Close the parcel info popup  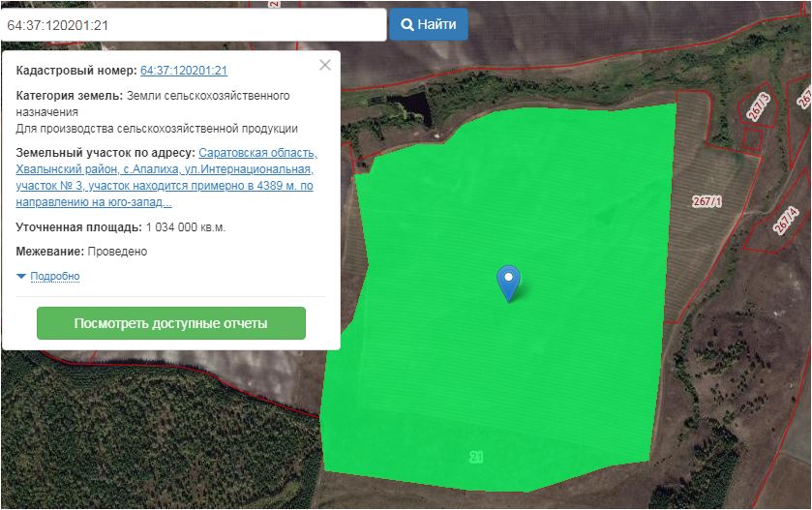pyautogui.click(x=325, y=65)
